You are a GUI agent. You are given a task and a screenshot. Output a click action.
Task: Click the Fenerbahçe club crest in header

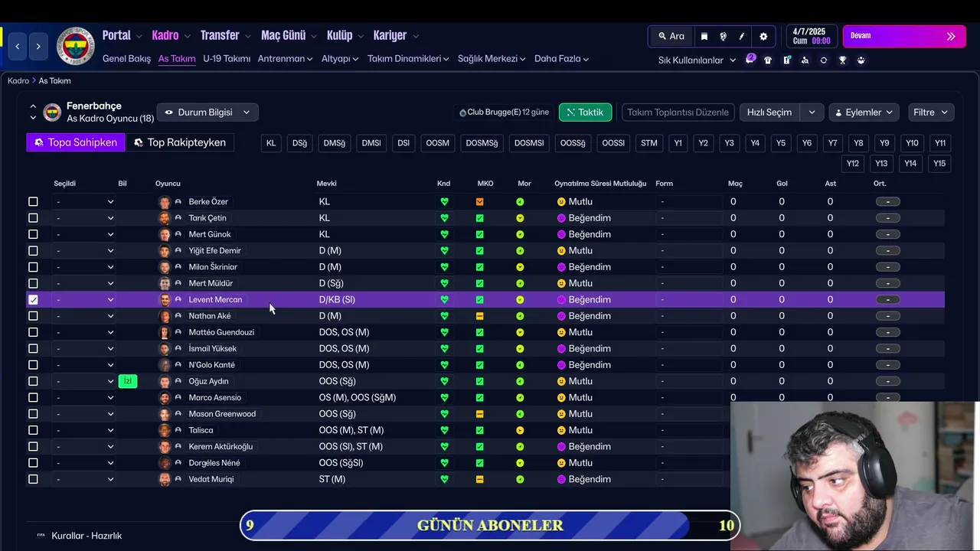tap(75, 46)
